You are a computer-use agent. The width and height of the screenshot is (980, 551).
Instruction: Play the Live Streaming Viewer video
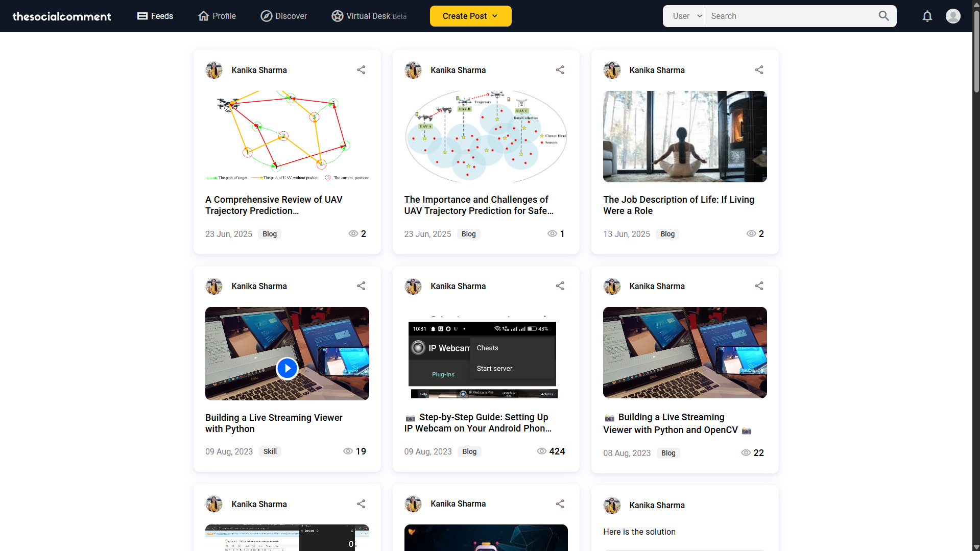click(x=287, y=368)
